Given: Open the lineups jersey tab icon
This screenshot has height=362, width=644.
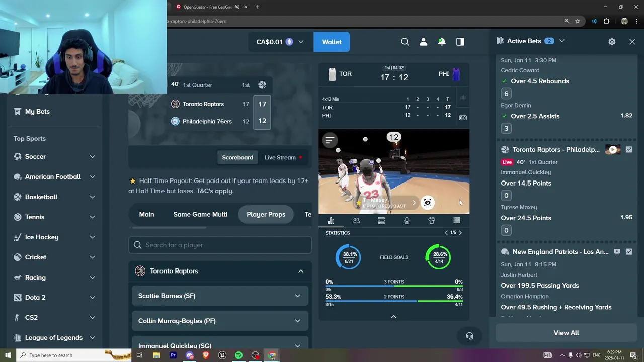Looking at the screenshot, I should pyautogui.click(x=432, y=220).
